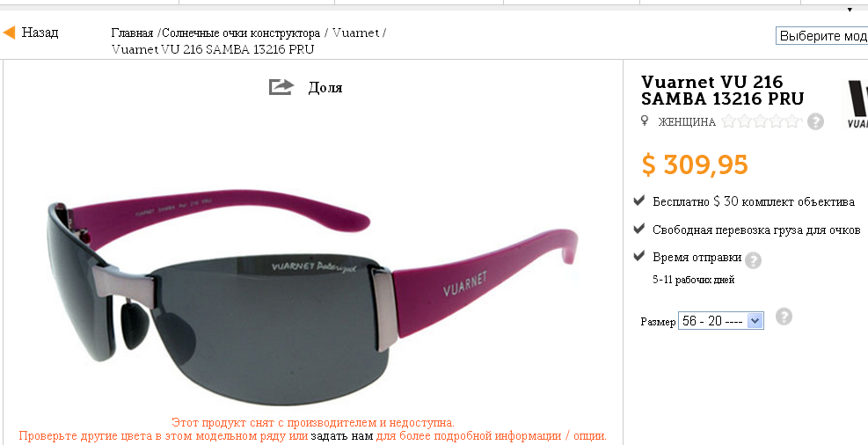Viewport: 868px width, 445px height.
Task: Open Солнечные очки конструктора breadcrumb
Action: click(241, 33)
